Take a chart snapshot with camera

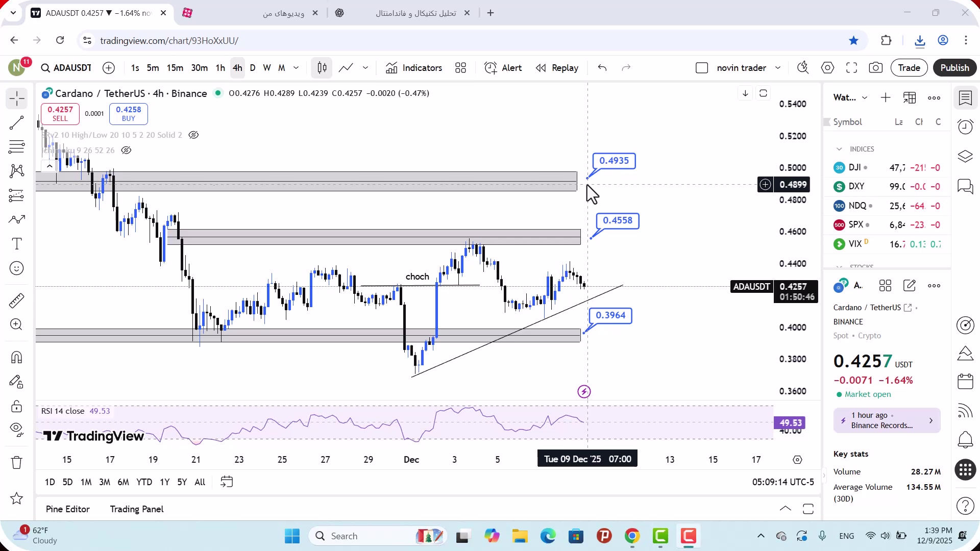coord(876,68)
